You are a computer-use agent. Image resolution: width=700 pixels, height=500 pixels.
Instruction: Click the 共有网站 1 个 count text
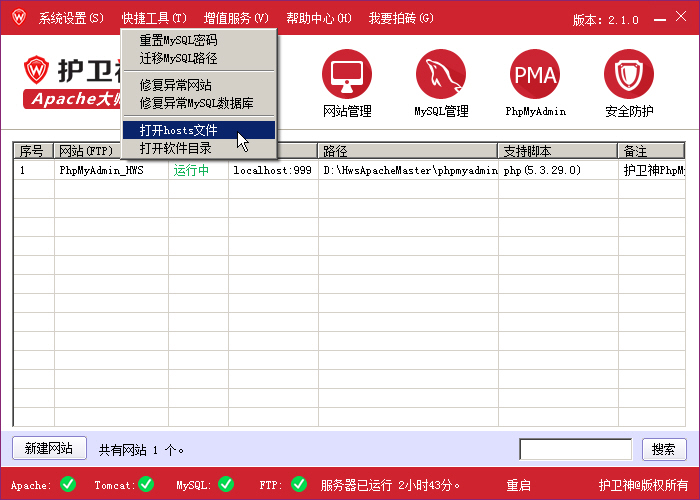pos(141,450)
